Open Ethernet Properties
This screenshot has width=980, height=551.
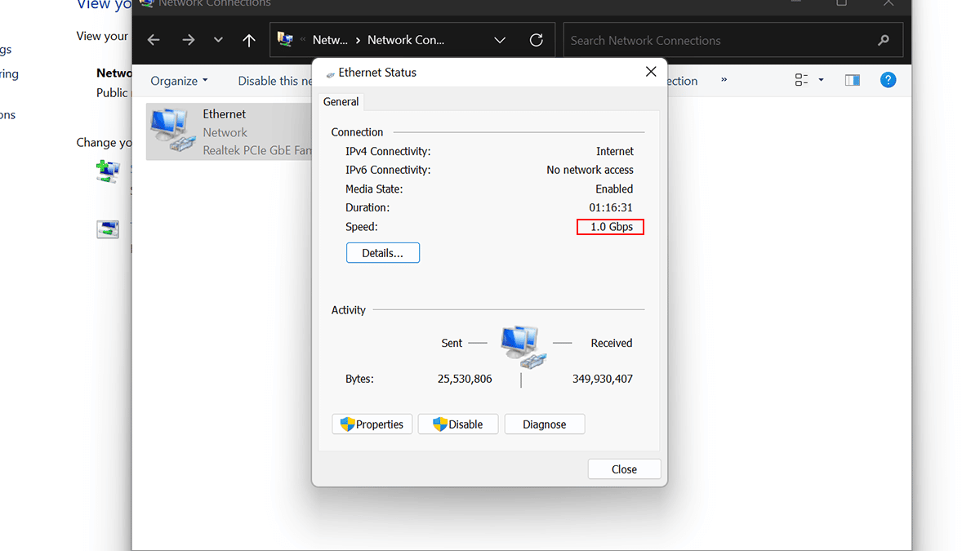coord(372,424)
